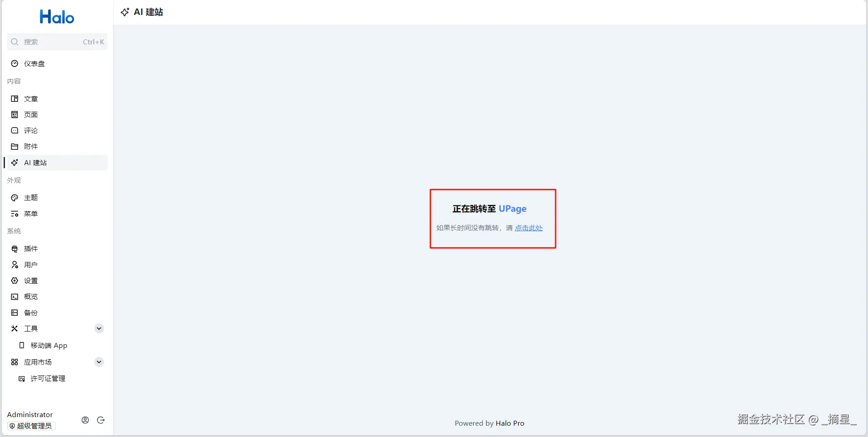
Task: Click the Powered by footer text
Action: pyautogui.click(x=474, y=423)
